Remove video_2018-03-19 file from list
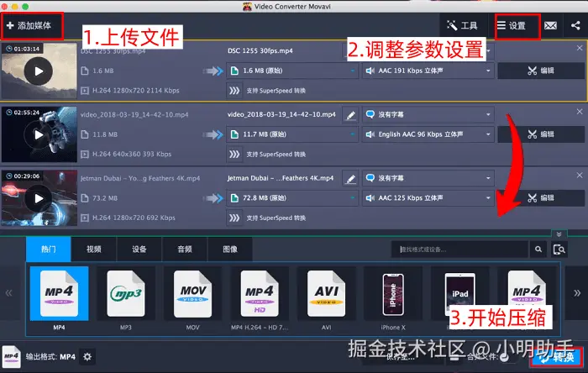Screen dimensions: 588x373 click(x=580, y=112)
